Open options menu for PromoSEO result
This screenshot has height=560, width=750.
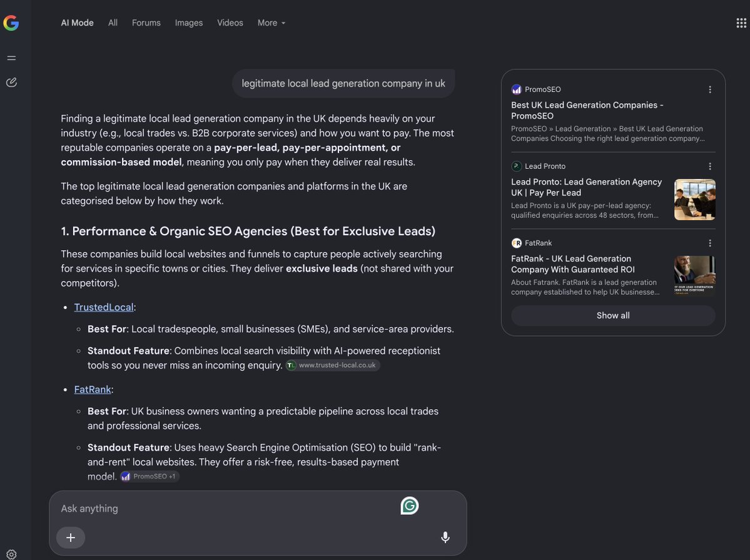coord(710,89)
